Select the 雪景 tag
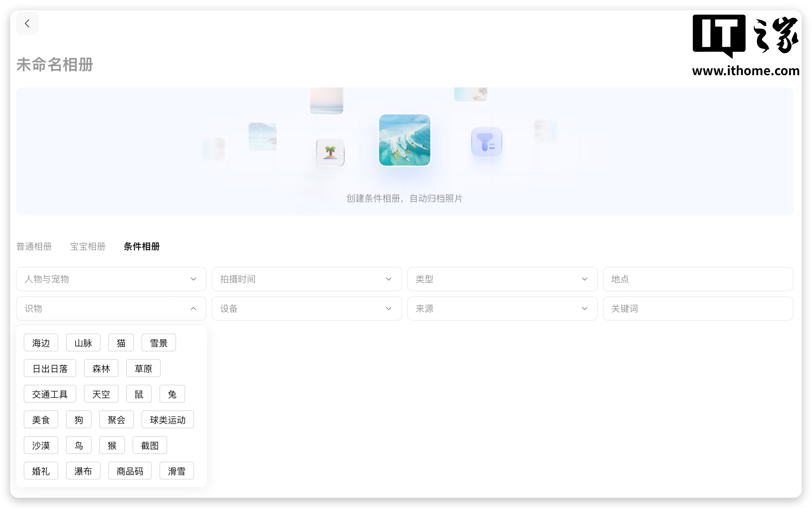Viewport: 812px width, 508px height. [159, 343]
